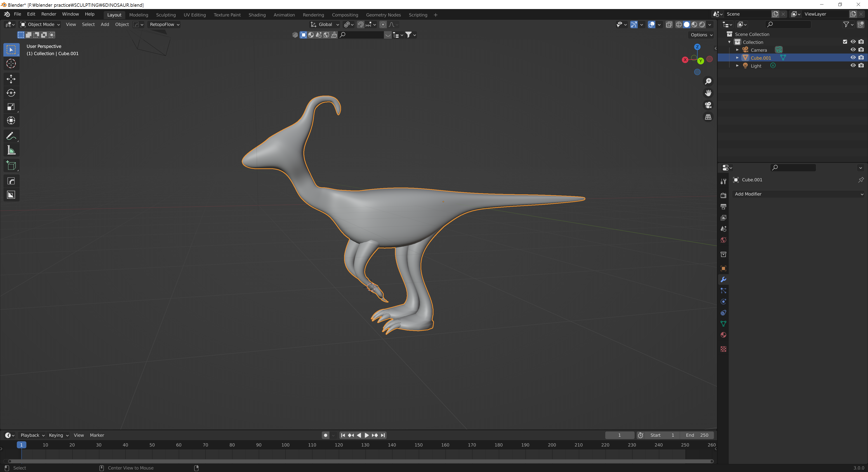868x472 pixels.
Task: Toggle Light viewport visibility eye
Action: pyautogui.click(x=853, y=66)
